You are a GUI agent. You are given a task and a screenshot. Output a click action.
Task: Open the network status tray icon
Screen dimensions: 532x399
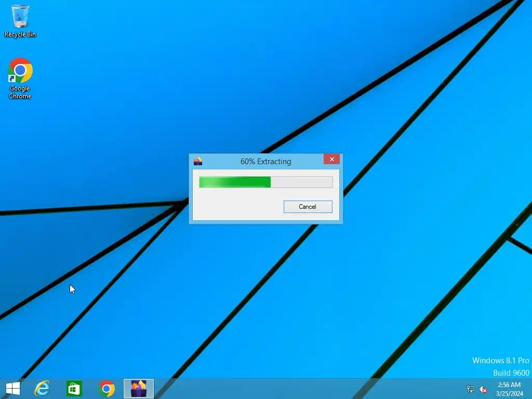[x=471, y=389]
